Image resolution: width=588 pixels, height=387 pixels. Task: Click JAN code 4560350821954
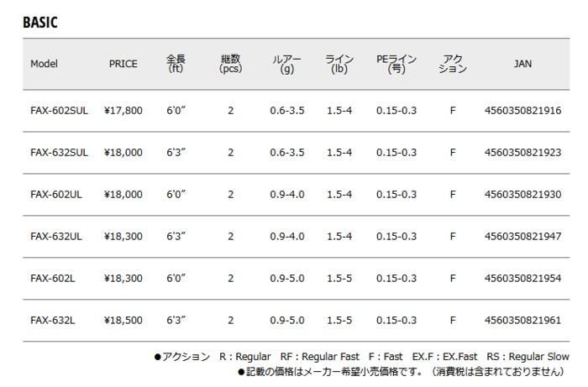pyautogui.click(x=522, y=279)
